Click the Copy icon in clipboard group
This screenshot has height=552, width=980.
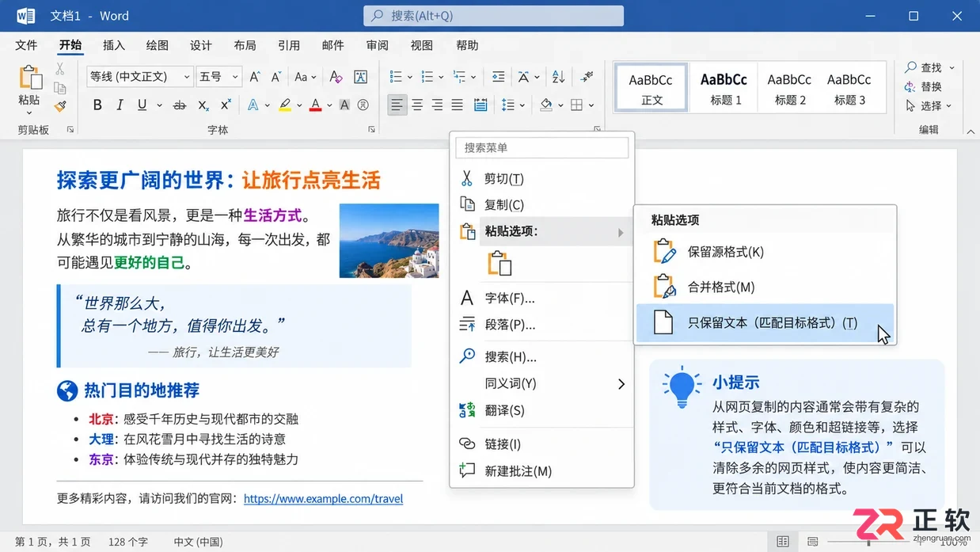[60, 87]
